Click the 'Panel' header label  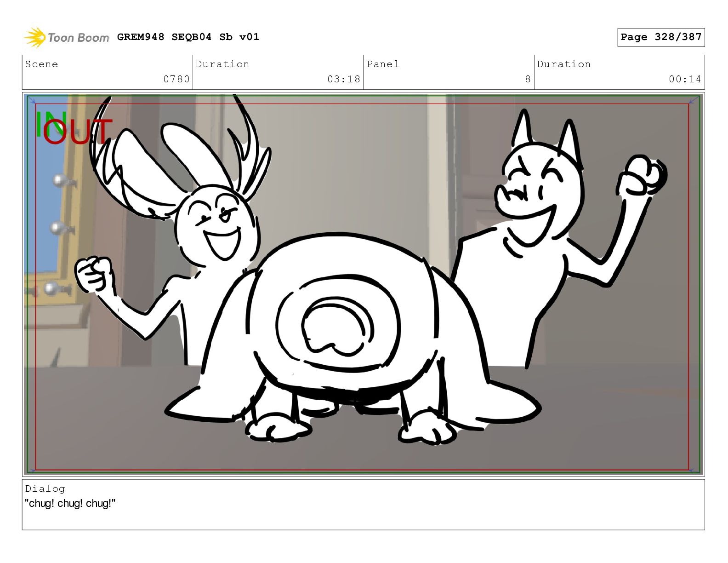click(x=383, y=64)
